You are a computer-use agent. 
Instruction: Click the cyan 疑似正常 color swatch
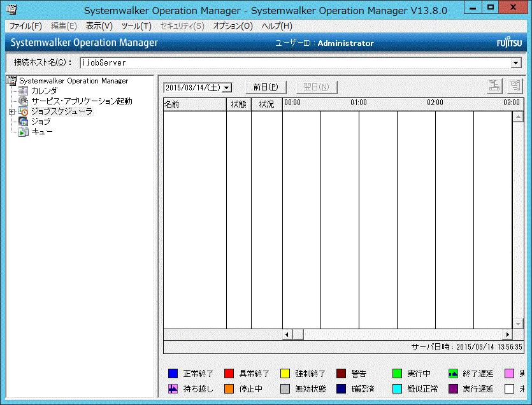click(397, 388)
